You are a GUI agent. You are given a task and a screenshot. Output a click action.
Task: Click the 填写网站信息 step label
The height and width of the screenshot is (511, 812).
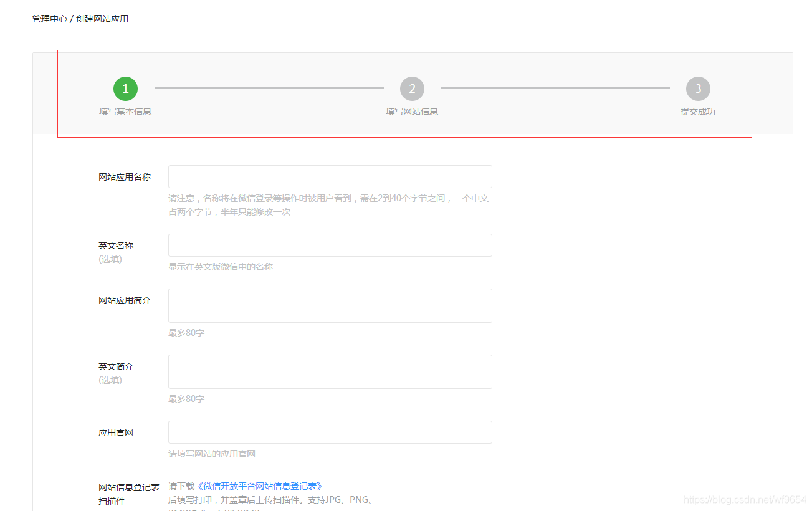coord(412,112)
